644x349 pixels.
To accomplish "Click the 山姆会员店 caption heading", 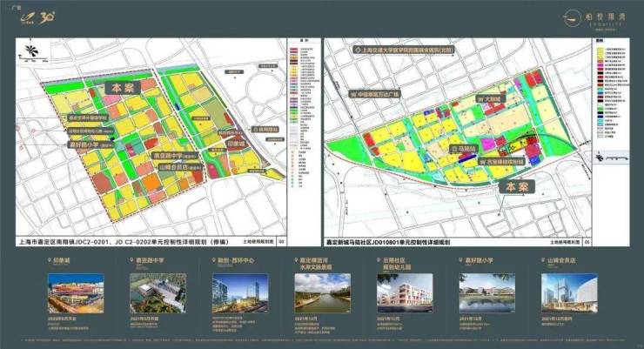I will (x=561, y=260).
